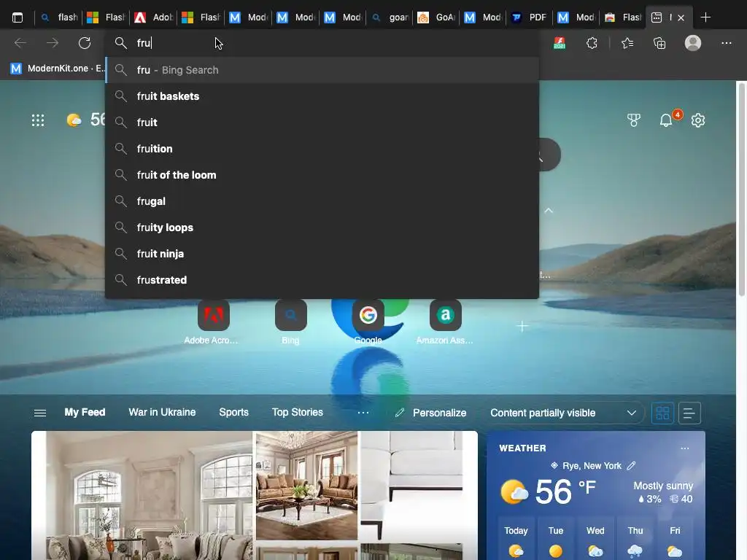The image size is (747, 560).
Task: Select the 'fruit ninja' suggestion
Action: pyautogui.click(x=322, y=253)
